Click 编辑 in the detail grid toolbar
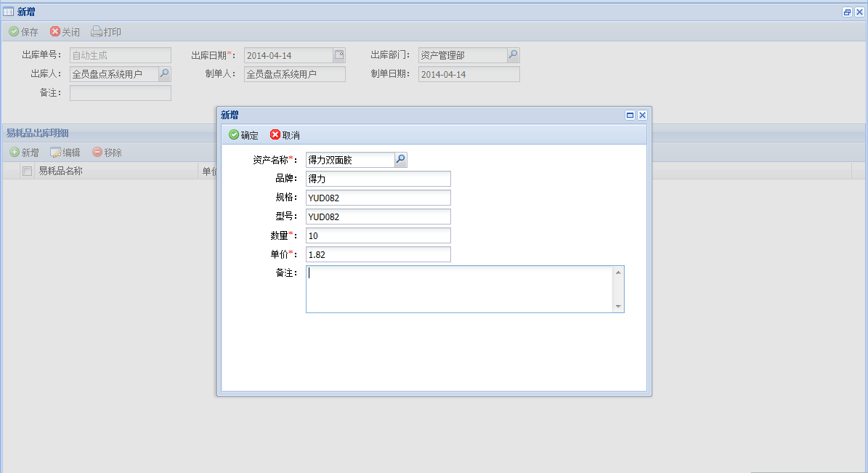 (x=65, y=153)
